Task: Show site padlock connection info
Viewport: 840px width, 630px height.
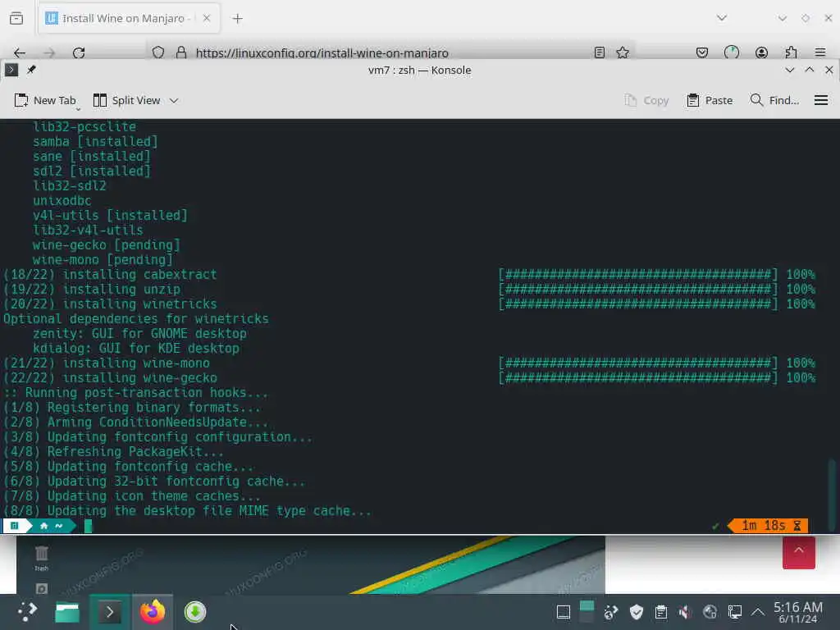Action: click(x=181, y=52)
